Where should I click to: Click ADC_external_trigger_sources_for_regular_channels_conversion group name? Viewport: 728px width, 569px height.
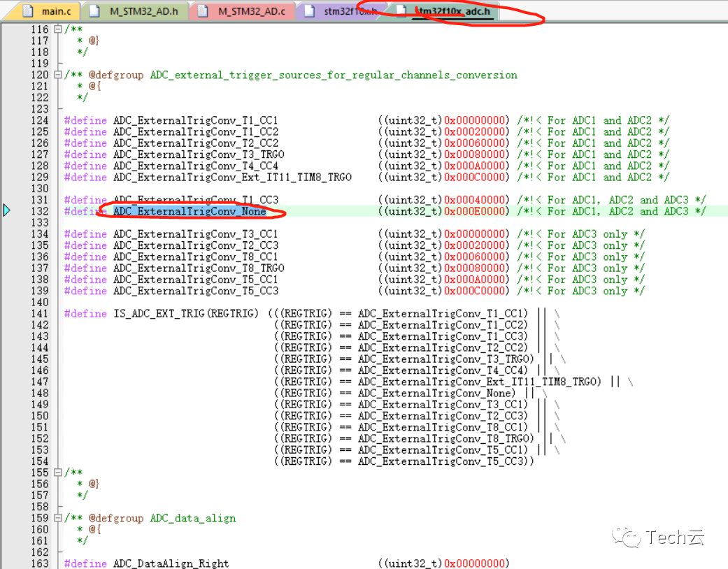334,75
